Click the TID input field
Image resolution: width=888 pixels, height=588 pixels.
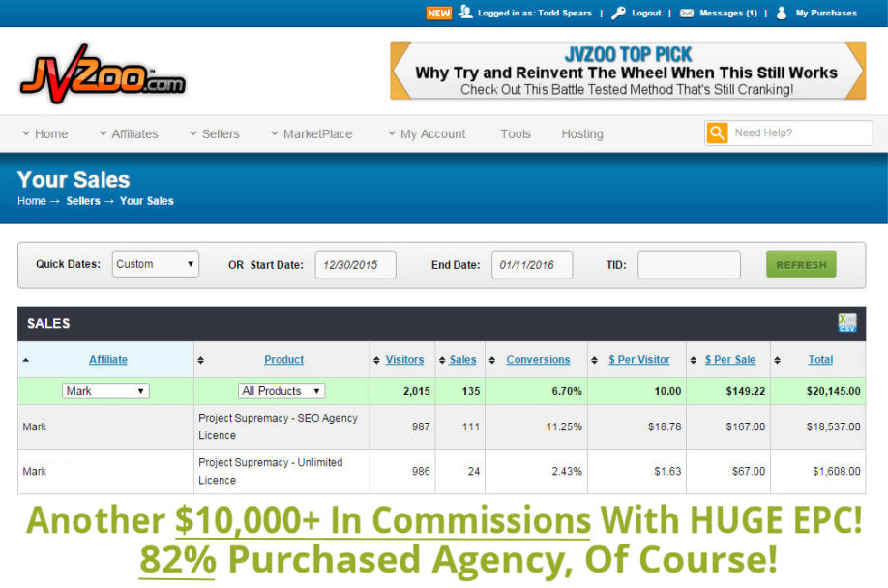(x=690, y=265)
